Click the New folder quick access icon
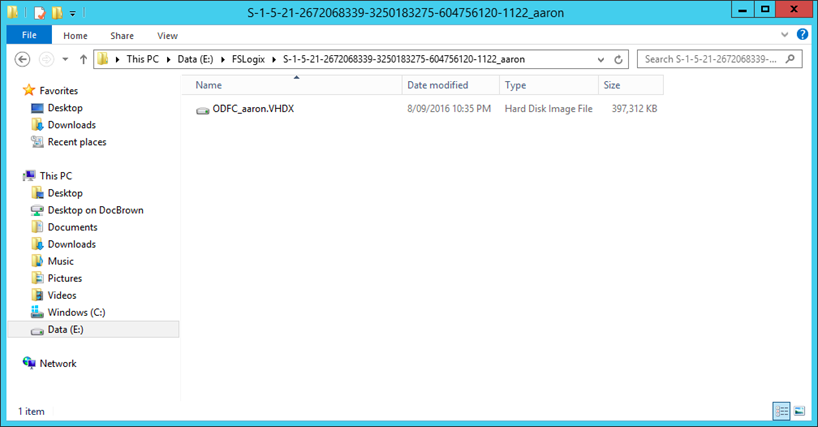 pos(57,12)
